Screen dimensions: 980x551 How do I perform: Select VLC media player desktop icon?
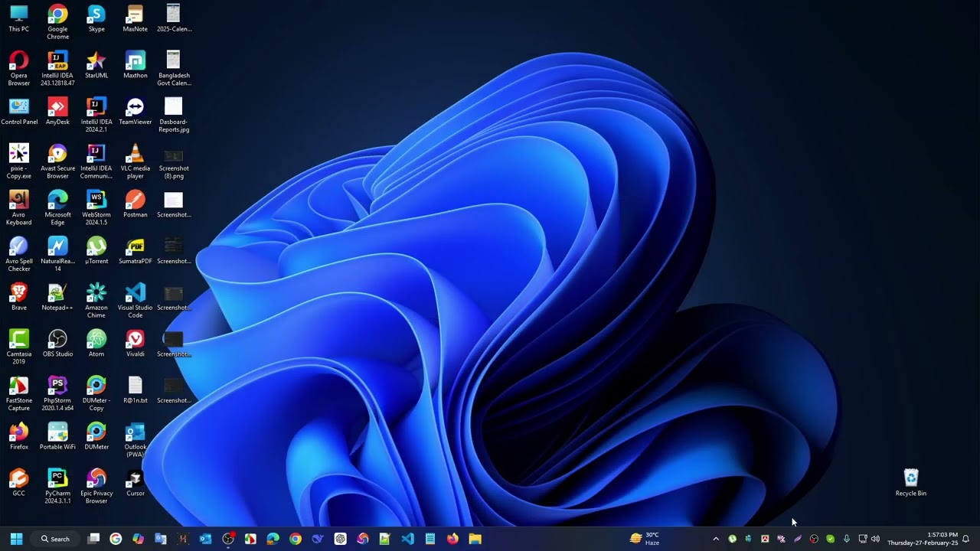click(136, 161)
